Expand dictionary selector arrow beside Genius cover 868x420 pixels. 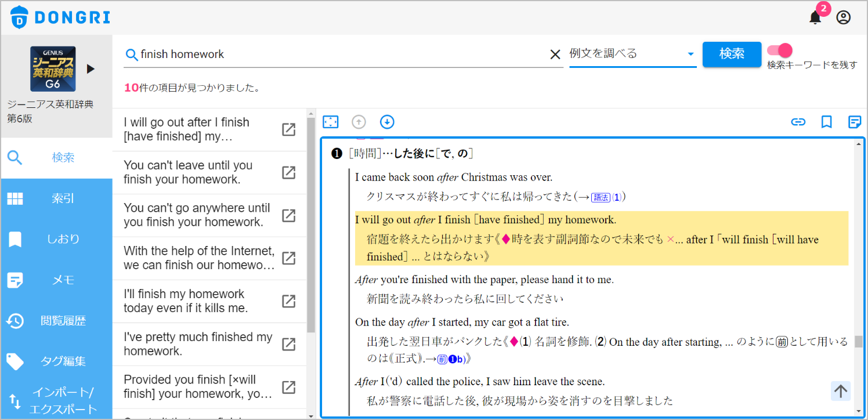point(91,69)
